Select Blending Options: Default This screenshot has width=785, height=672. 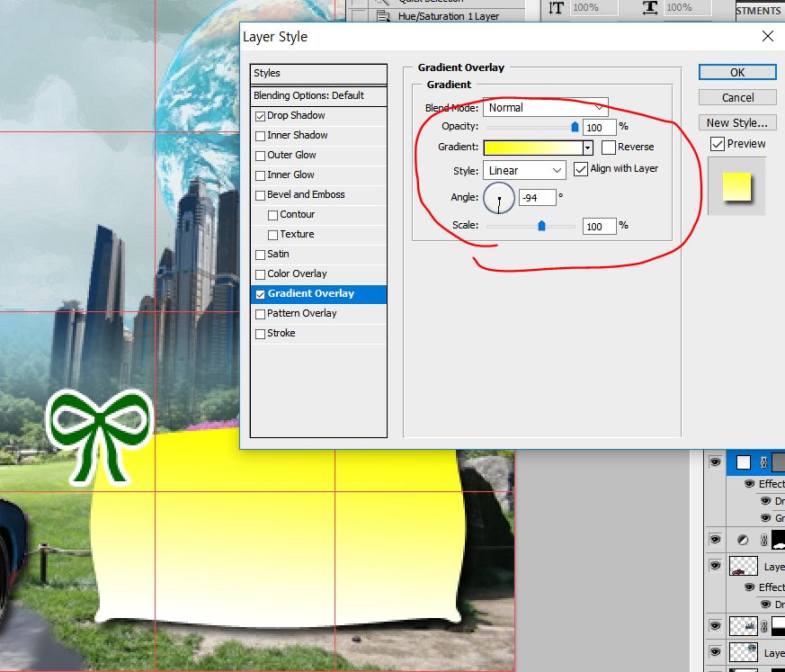(x=308, y=96)
